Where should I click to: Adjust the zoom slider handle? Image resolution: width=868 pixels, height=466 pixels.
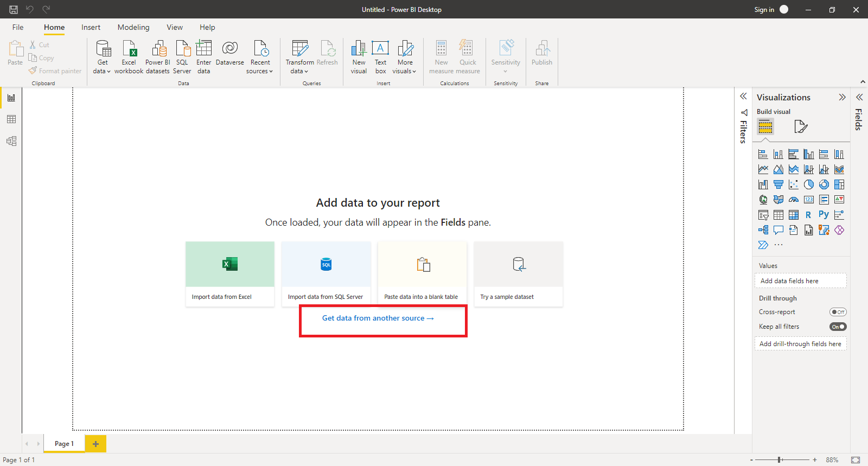click(x=780, y=459)
